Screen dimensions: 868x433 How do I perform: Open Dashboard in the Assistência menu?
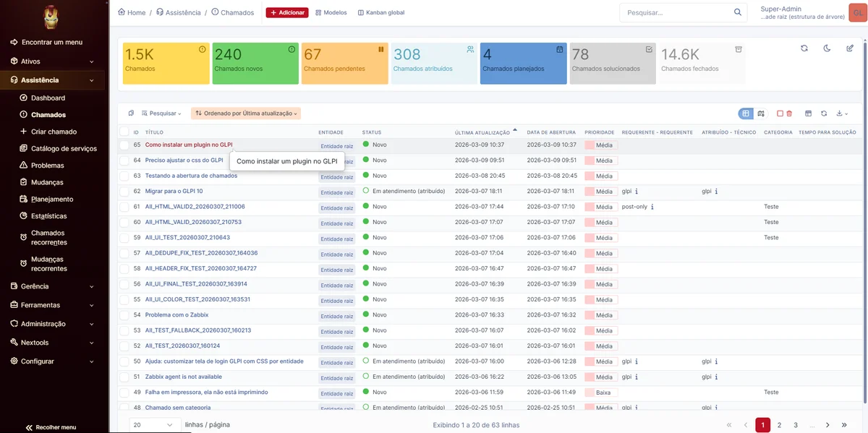coord(48,98)
